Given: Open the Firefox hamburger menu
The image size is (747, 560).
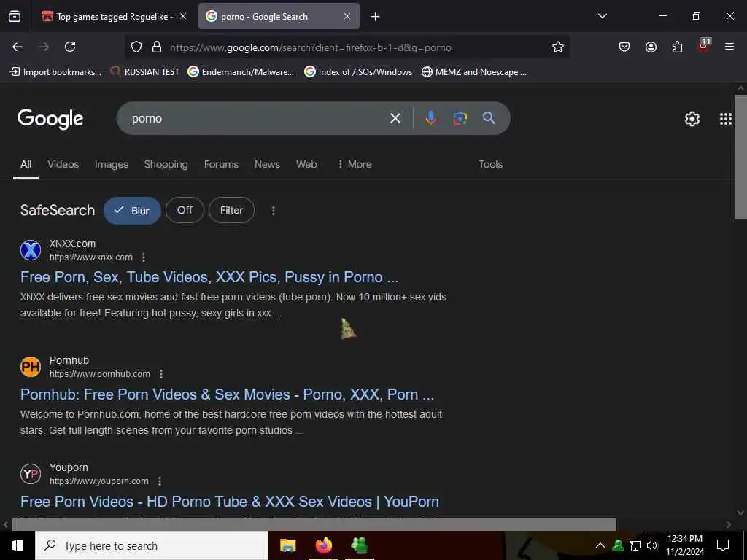Looking at the screenshot, I should click(x=729, y=47).
